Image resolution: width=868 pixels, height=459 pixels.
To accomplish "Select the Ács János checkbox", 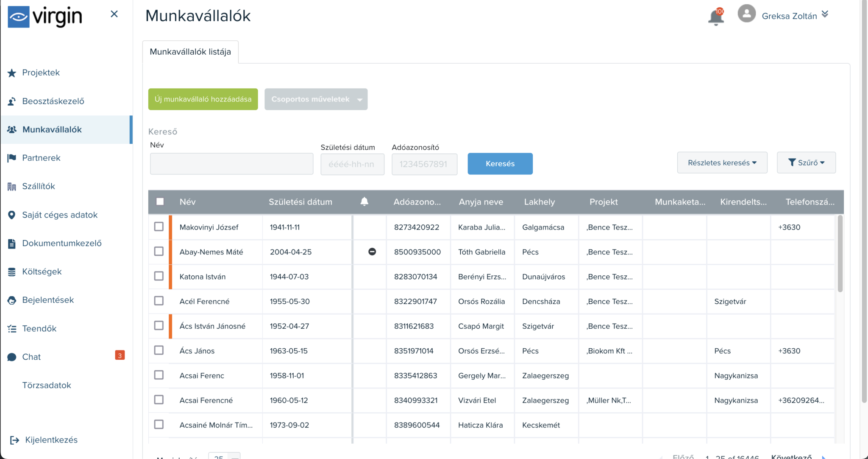I will (159, 350).
